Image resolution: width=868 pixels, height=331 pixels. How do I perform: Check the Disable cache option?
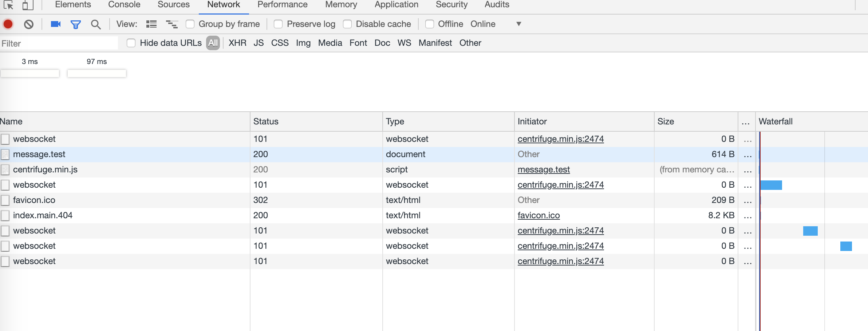[x=347, y=24]
